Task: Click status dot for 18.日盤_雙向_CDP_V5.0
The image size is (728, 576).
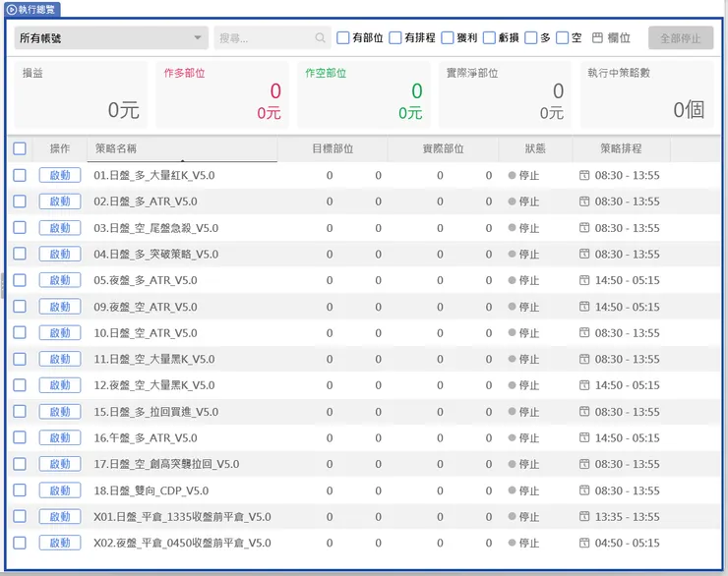Action: 513,490
